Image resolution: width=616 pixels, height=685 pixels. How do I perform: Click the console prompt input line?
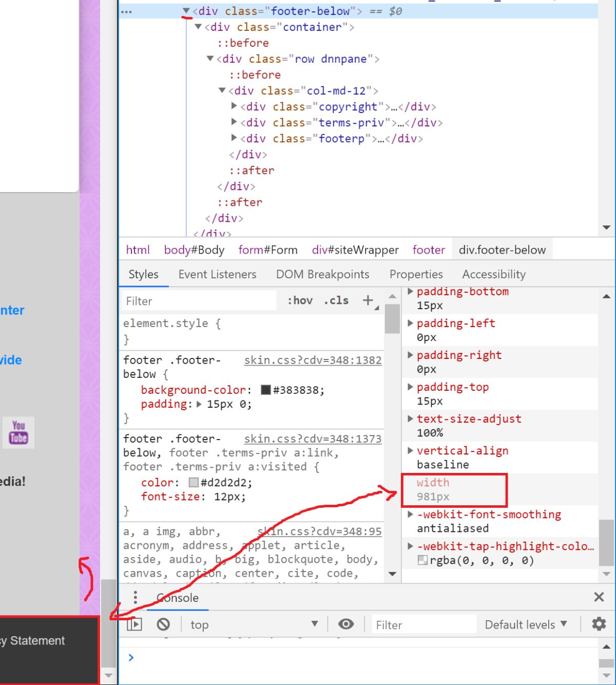(x=359, y=657)
